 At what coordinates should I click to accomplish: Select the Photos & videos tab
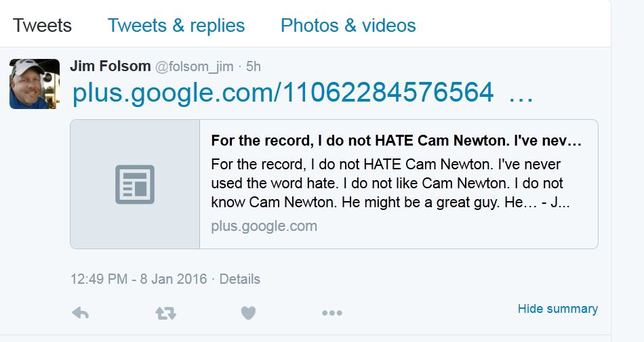pyautogui.click(x=348, y=26)
